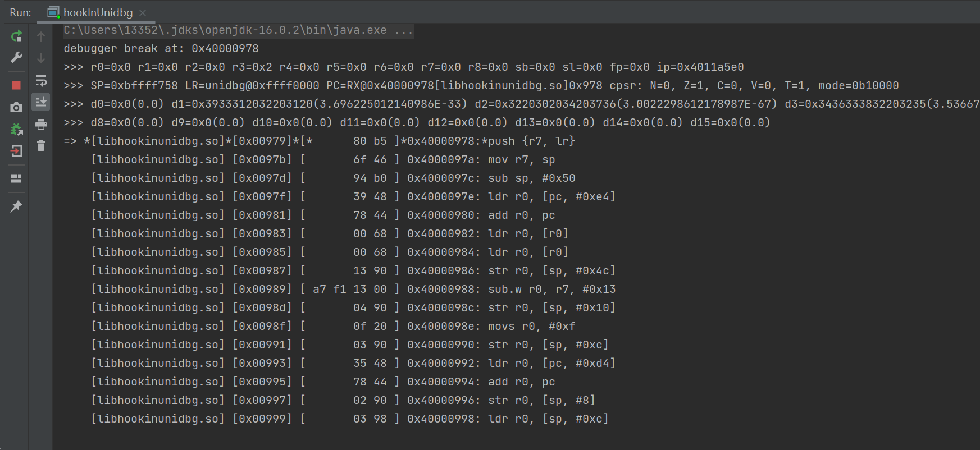Screen dimensions: 980x450
Task: Click the 'Run:' tool window label
Action: 20,12
